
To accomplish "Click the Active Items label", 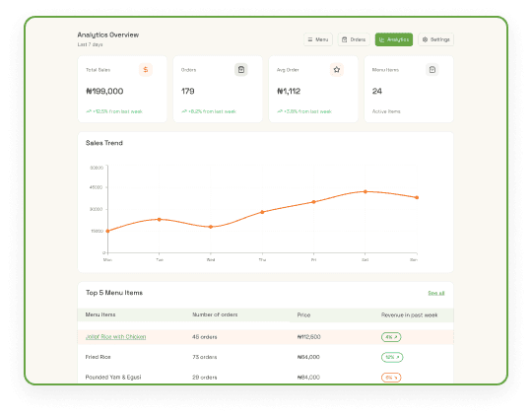I will point(386,111).
